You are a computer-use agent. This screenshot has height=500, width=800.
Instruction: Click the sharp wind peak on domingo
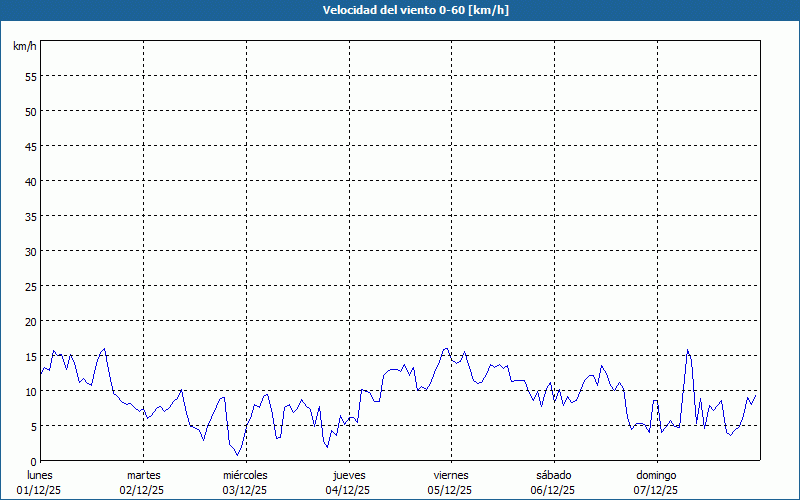687,351
